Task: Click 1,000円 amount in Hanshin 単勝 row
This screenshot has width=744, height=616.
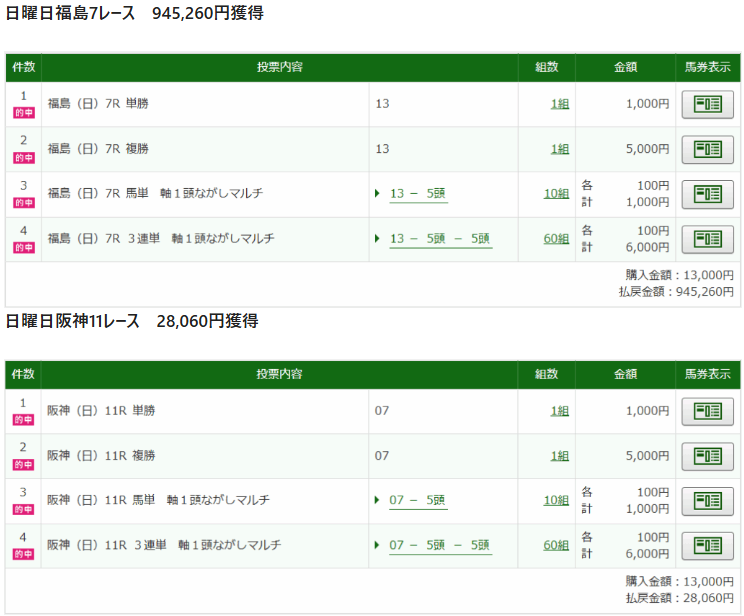Action: point(647,411)
